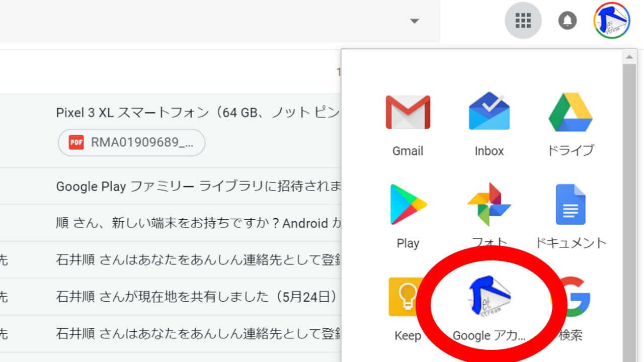The height and width of the screenshot is (362, 644).
Task: Toggle the Google apps grid button
Action: coord(523,21)
